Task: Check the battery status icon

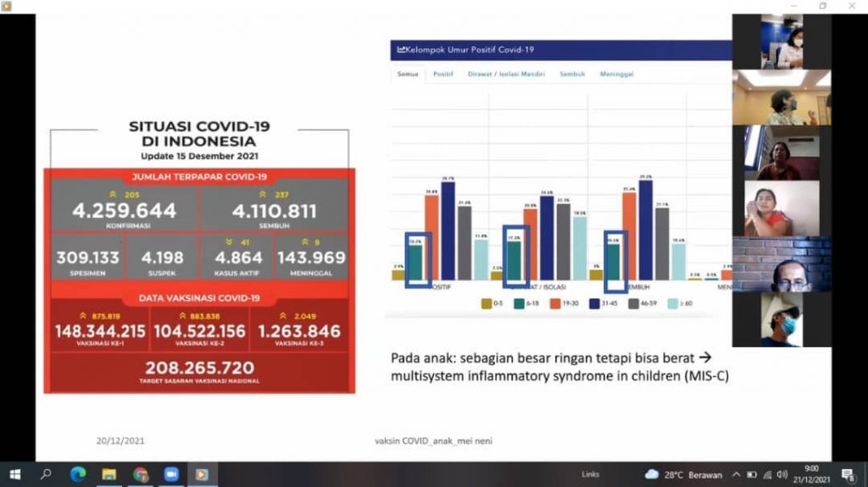Action: coord(752,474)
